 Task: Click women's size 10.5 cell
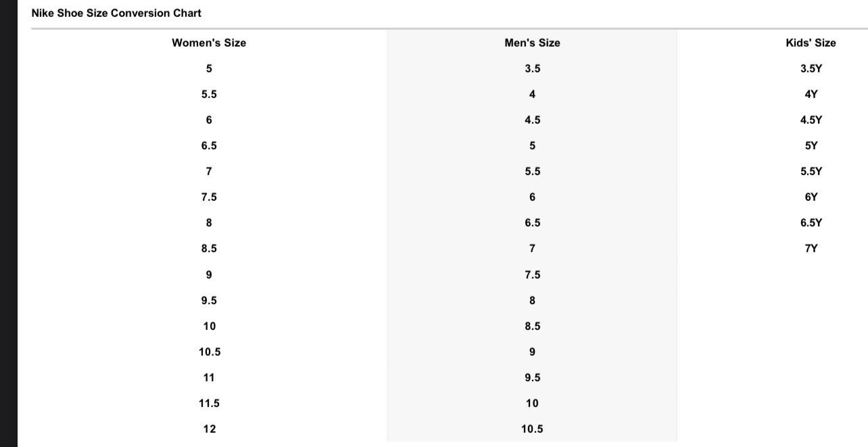click(210, 352)
